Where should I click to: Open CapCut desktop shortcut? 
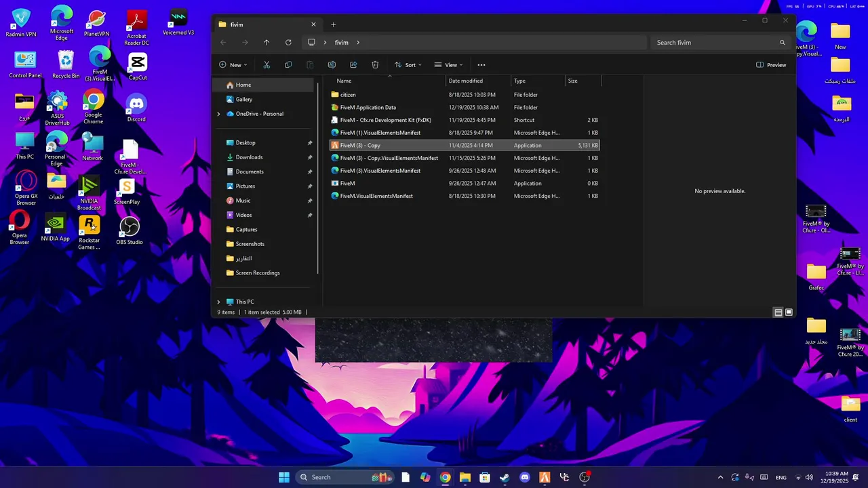[138, 67]
